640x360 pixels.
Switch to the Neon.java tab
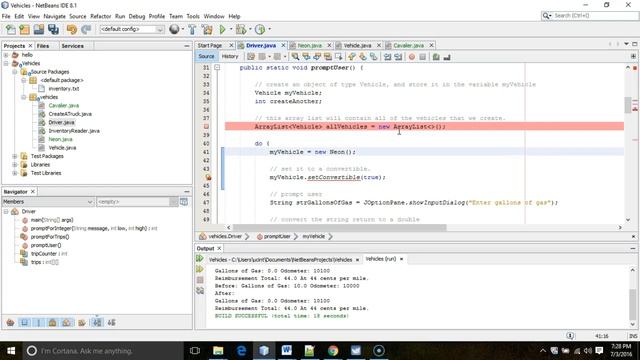click(309, 45)
